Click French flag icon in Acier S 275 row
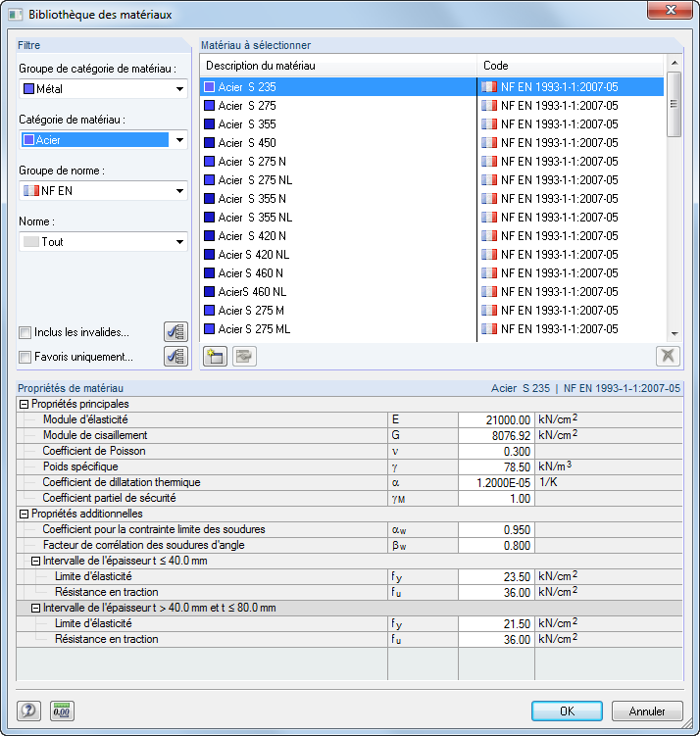Viewport: 700px width, 736px height. pyautogui.click(x=489, y=106)
